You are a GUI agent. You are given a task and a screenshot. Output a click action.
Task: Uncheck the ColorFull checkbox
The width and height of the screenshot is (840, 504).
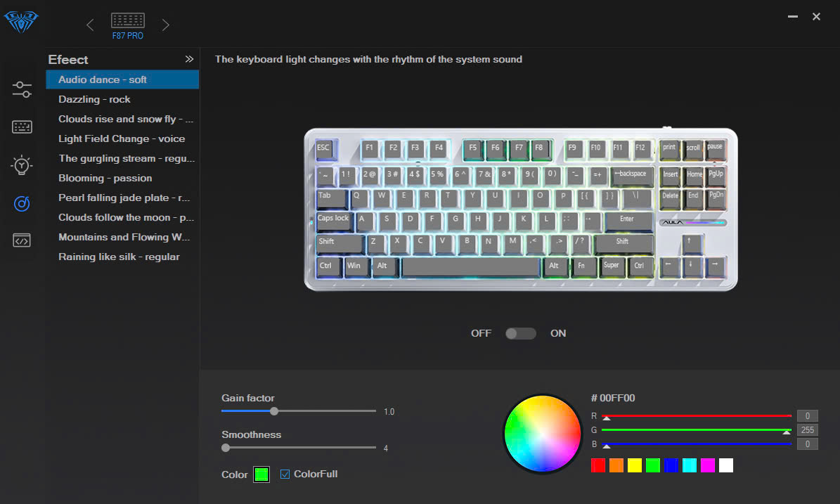click(x=285, y=474)
